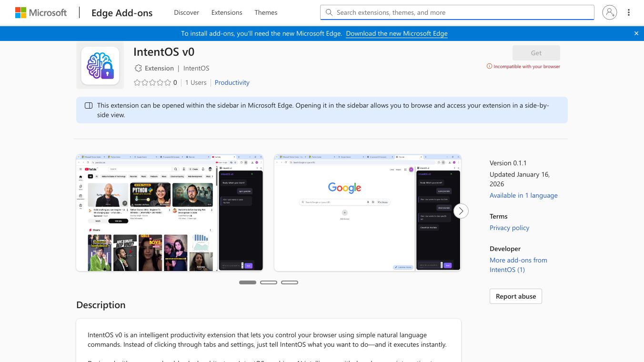
Task: Select the first carousel indicator
Action: (248, 282)
